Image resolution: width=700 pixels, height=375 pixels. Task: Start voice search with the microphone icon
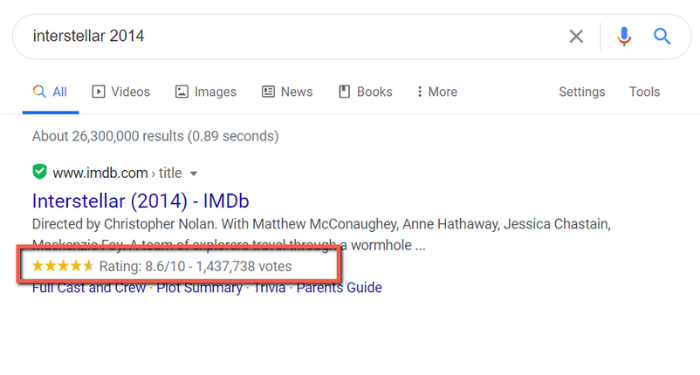click(624, 36)
